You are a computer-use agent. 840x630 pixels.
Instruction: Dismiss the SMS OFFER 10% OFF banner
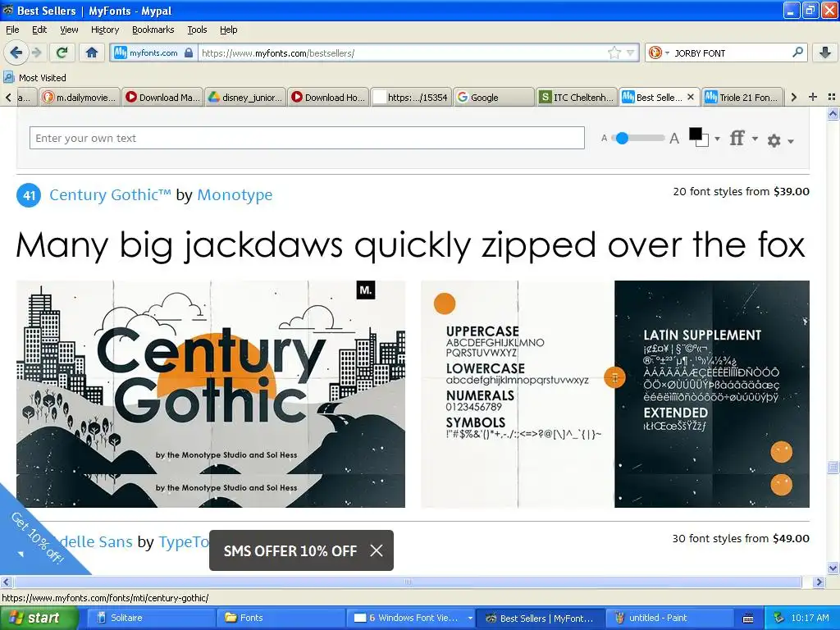(x=377, y=550)
